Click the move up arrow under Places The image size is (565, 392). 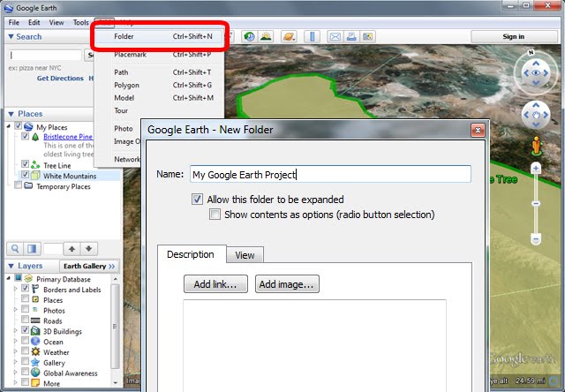coord(72,249)
